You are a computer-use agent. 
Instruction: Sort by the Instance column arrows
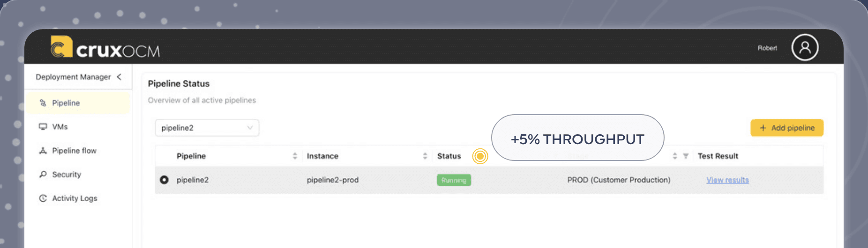pyautogui.click(x=425, y=156)
